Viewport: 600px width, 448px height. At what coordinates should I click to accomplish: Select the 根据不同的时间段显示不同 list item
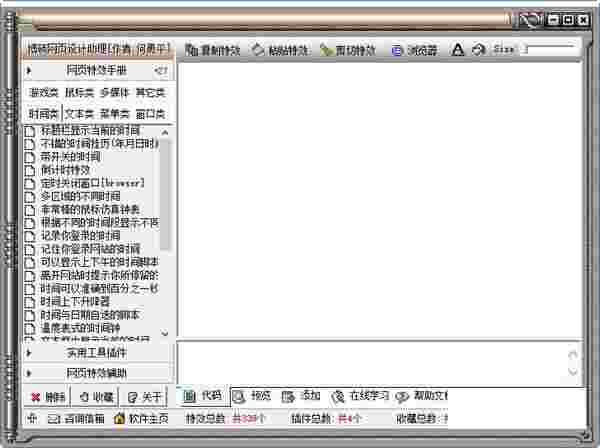[x=91, y=223]
